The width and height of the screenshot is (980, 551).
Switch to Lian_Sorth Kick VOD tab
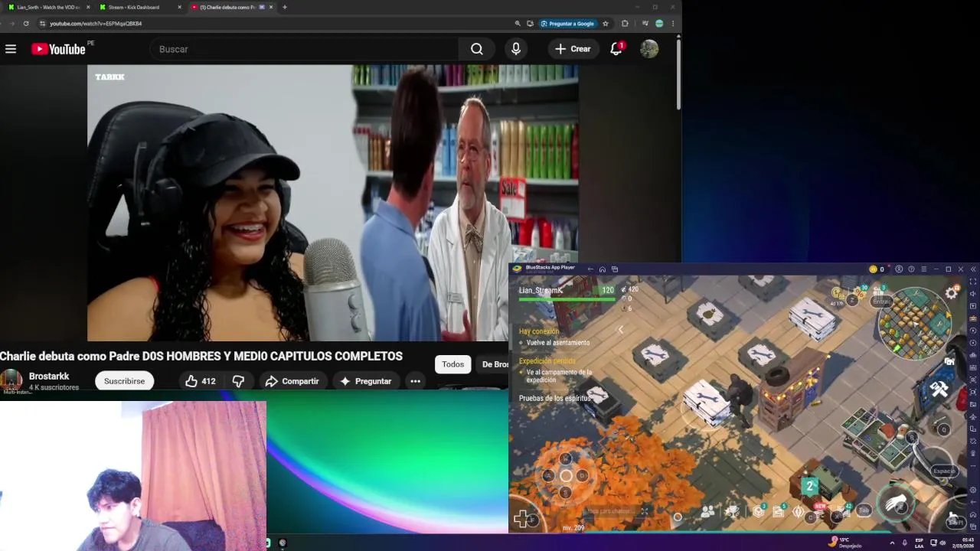(x=47, y=7)
